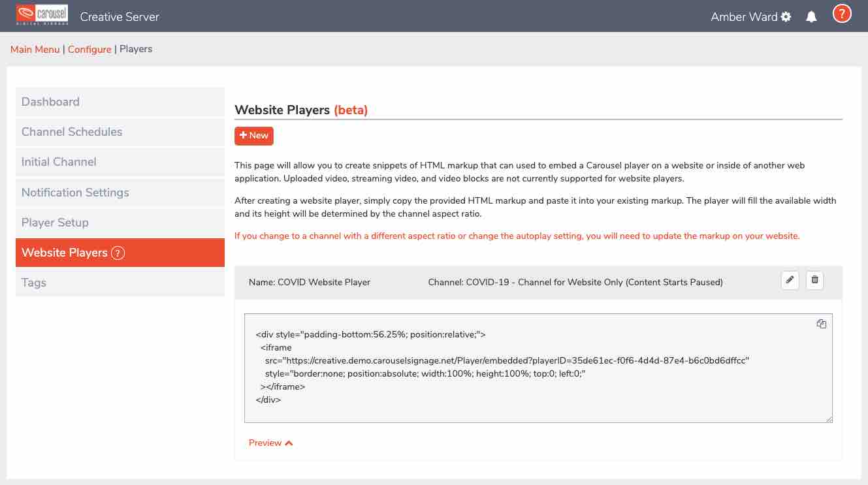Go to Player Setup section
This screenshot has width=868, height=485.
tap(55, 223)
